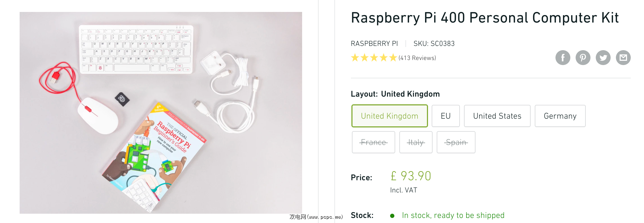Click the five-star rating icons
This screenshot has height=223, width=644.
pyautogui.click(x=374, y=58)
